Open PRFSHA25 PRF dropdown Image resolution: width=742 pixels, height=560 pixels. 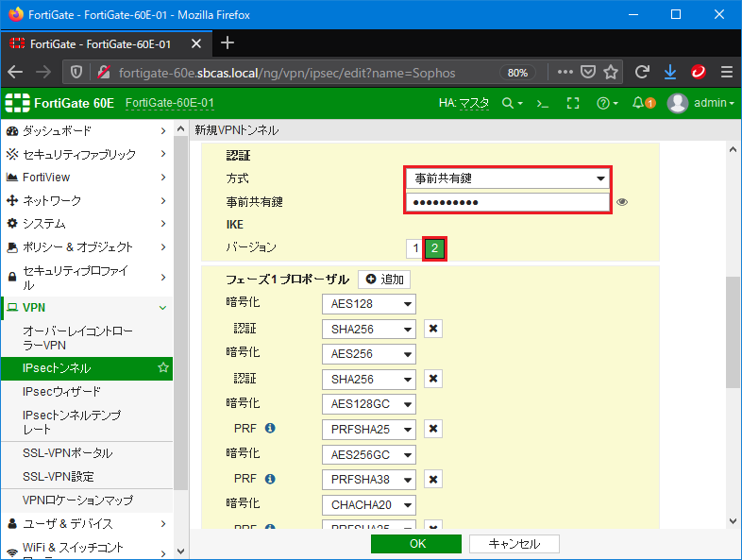(368, 430)
